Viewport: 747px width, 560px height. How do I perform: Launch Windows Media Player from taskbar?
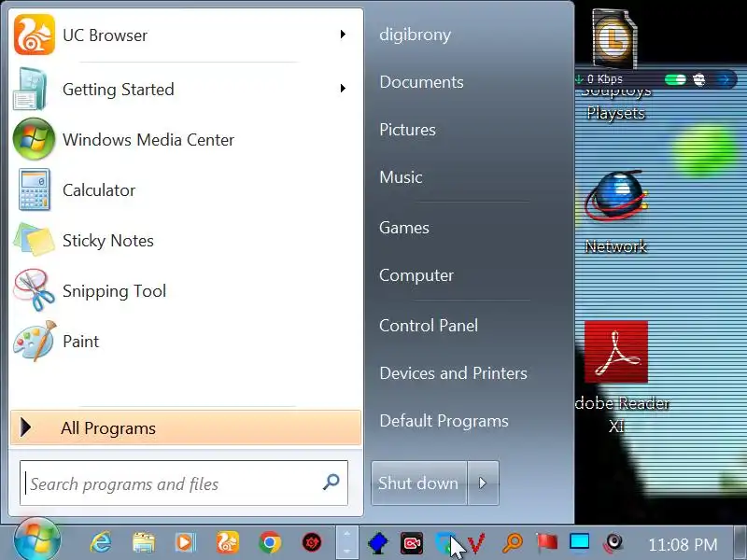click(185, 542)
